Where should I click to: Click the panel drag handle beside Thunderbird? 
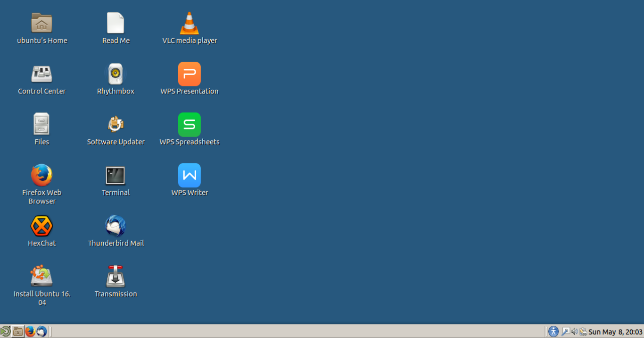(50, 332)
